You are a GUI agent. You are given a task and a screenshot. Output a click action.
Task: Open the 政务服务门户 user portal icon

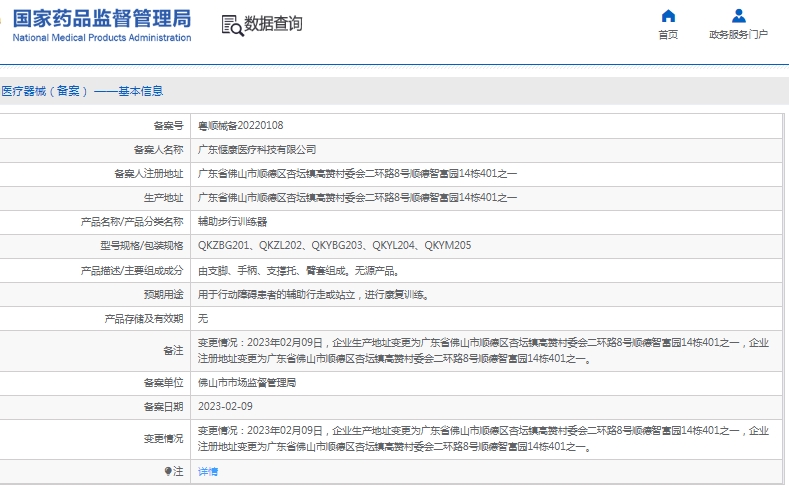pyautogui.click(x=738, y=16)
